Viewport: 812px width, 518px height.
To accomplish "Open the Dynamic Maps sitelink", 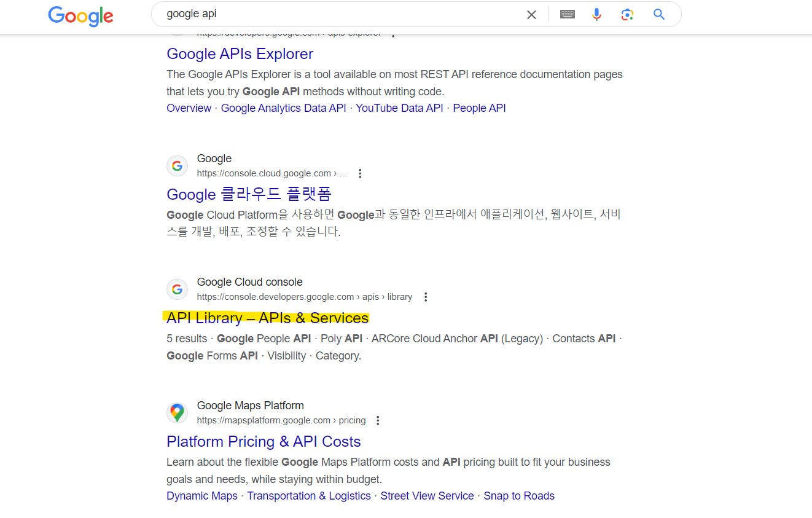I will [202, 496].
